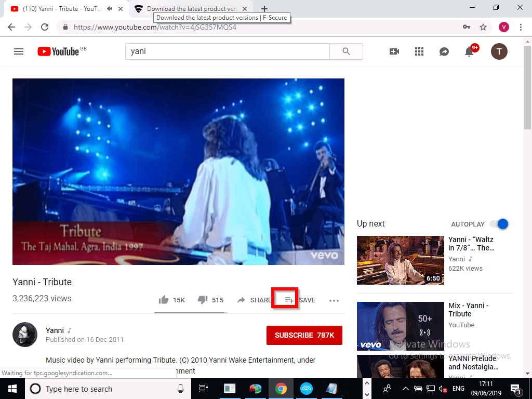Screen dimensions: 532x399
Task: Click the SAVE label
Action: click(x=308, y=300)
